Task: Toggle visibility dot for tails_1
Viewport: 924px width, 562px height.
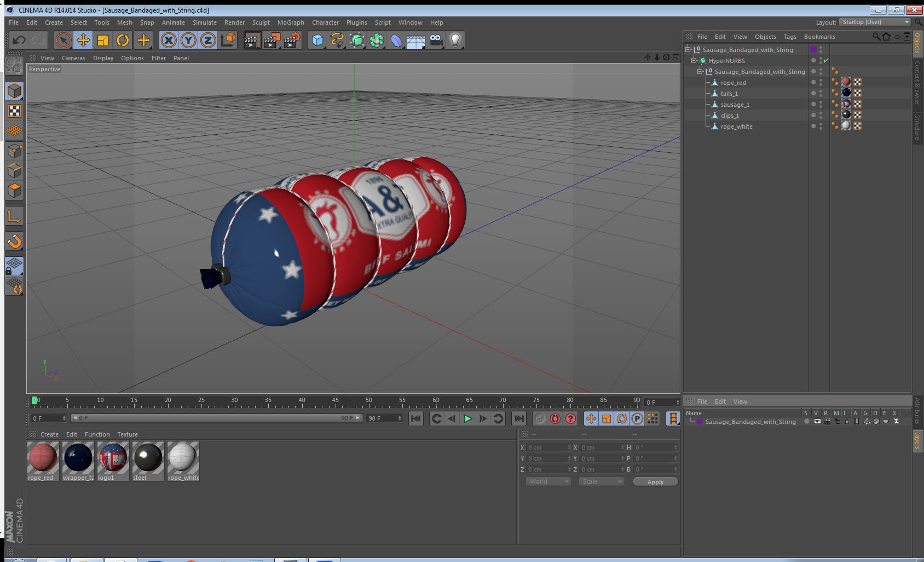Action: (813, 93)
